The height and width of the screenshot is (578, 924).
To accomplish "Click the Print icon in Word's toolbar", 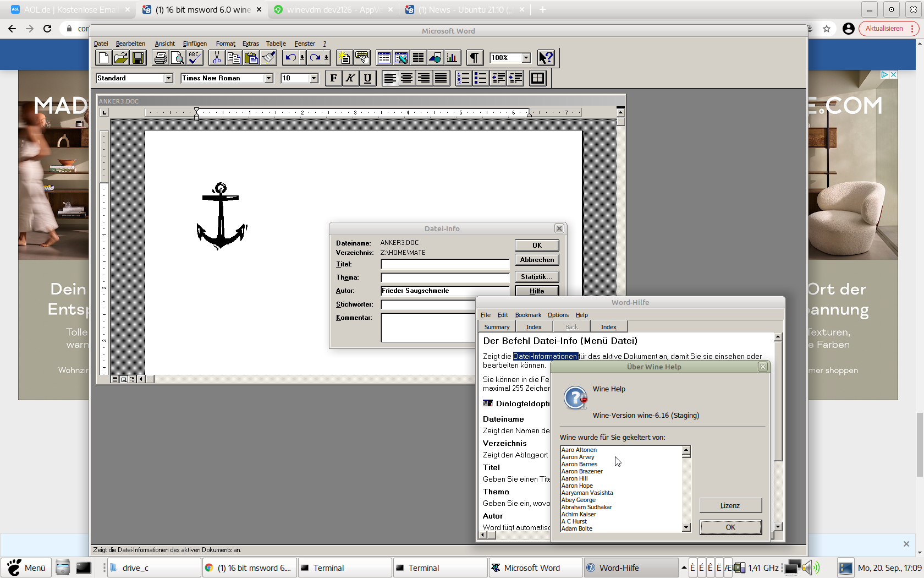I will pos(161,58).
